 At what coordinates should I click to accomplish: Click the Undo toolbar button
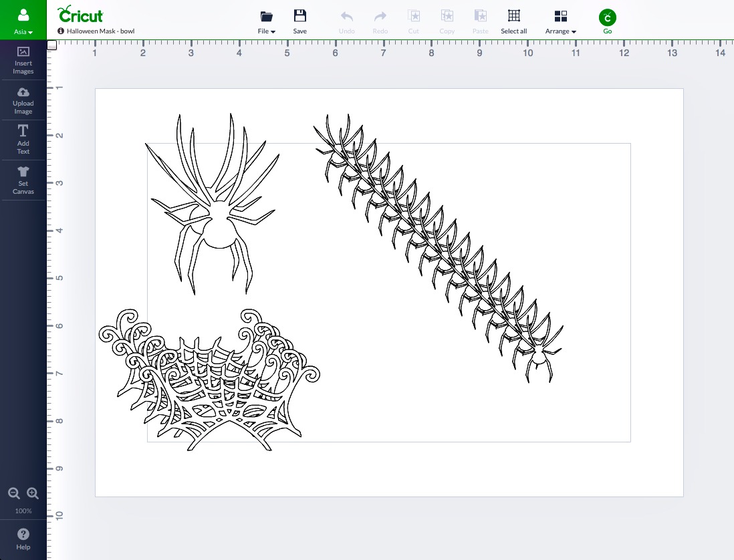coord(346,21)
